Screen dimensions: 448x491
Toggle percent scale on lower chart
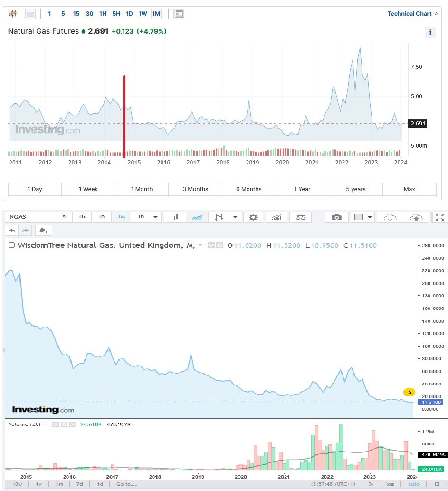tap(371, 484)
